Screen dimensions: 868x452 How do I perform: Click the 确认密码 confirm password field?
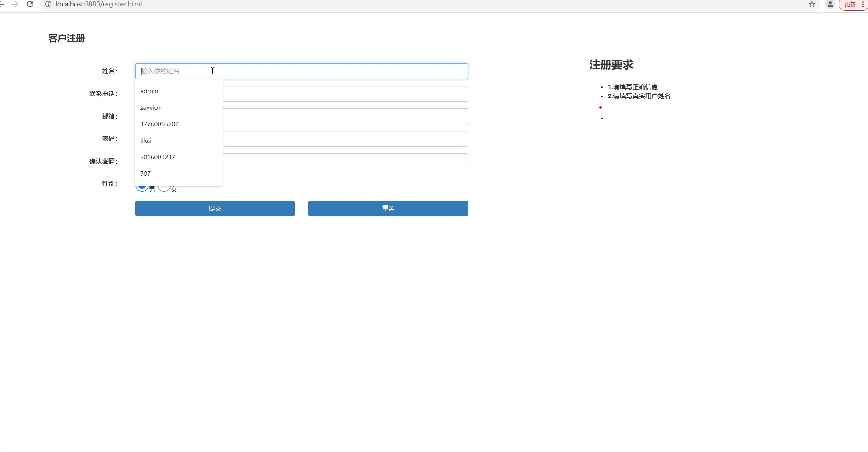tap(345, 161)
